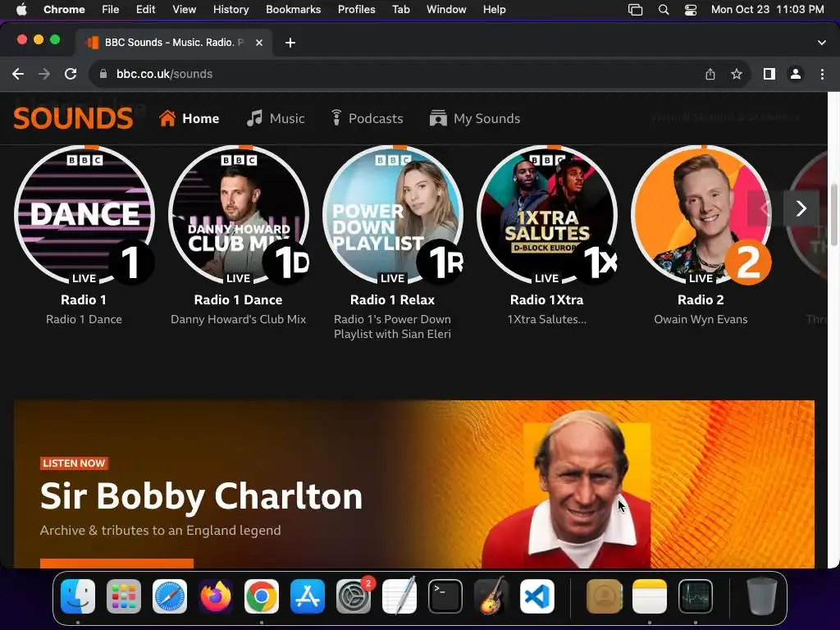Open Danny Howard's Club Mix text
This screenshot has height=630, width=840.
(239, 319)
